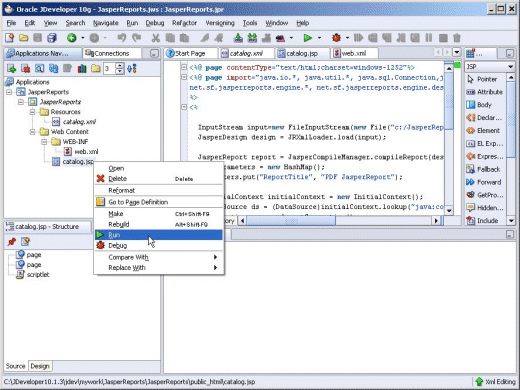This screenshot has height=390, width=520.
Task: Click the Save toolbar icon
Action: pyautogui.click(x=37, y=38)
